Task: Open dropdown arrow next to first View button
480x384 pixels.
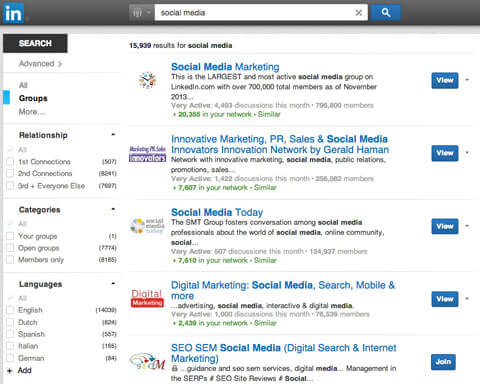Action: point(467,80)
